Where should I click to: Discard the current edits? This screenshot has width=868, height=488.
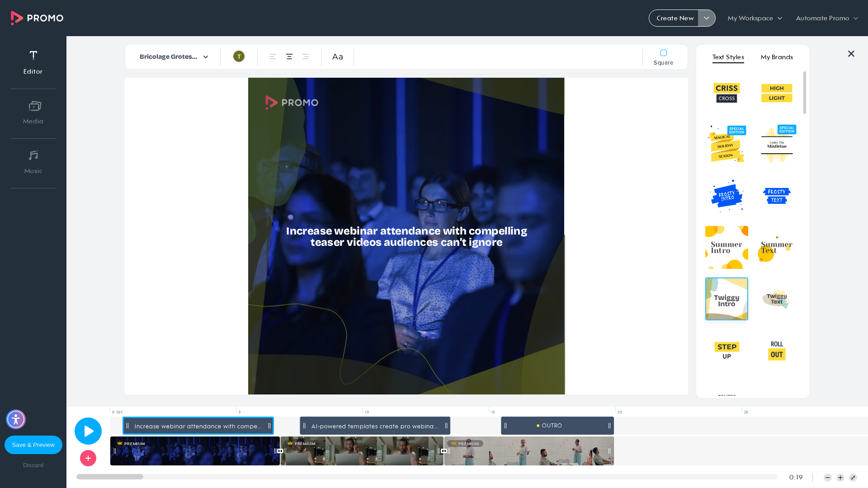tap(33, 465)
